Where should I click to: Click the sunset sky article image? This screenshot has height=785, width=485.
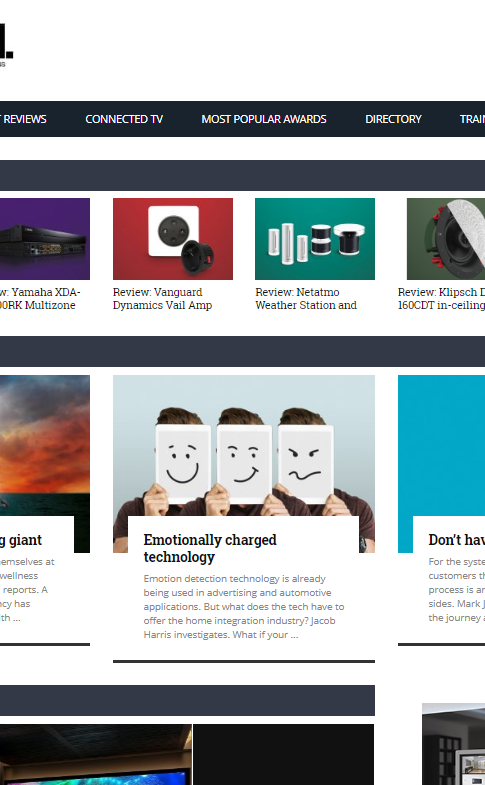click(x=45, y=446)
